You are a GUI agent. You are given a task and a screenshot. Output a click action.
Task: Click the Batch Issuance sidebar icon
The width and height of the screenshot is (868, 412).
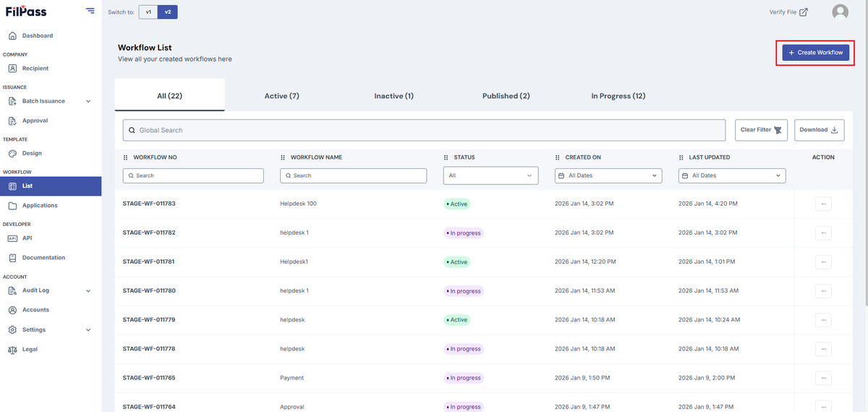click(x=12, y=101)
